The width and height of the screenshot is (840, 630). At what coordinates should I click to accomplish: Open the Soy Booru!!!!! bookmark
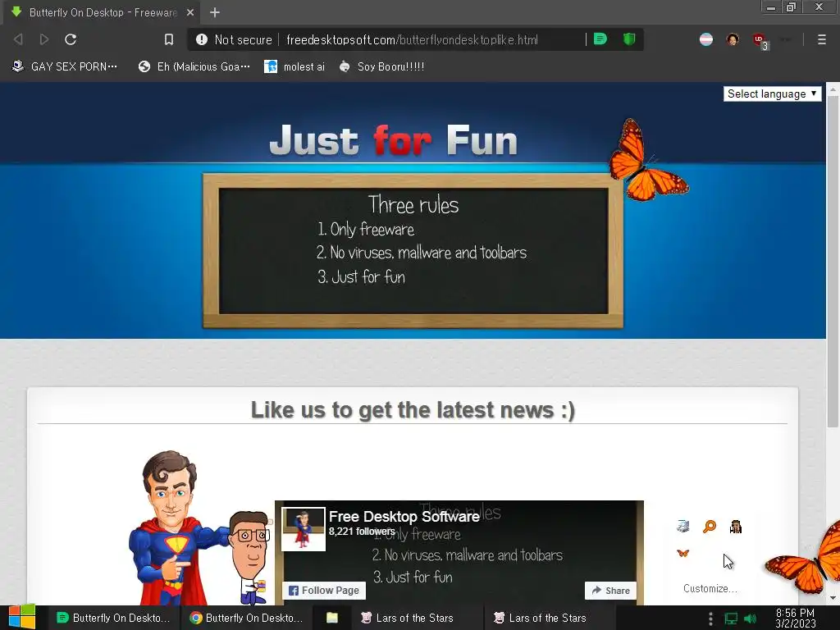point(381,66)
